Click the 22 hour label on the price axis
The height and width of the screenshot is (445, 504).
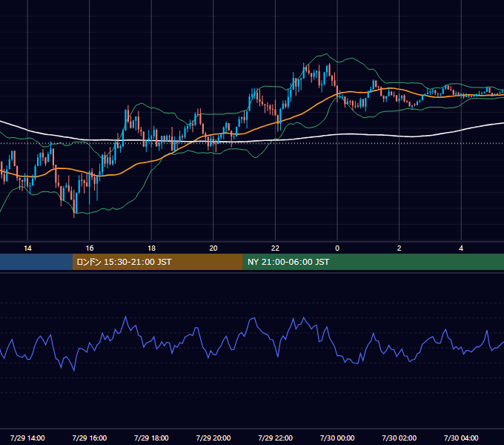[275, 248]
